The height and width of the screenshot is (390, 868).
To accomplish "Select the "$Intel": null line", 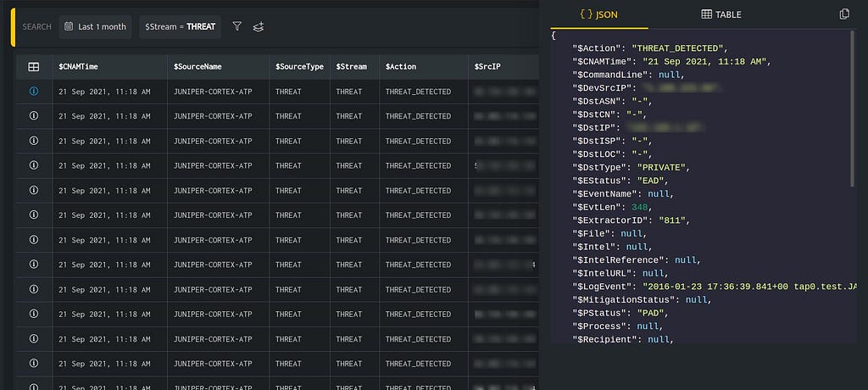I will tap(613, 247).
